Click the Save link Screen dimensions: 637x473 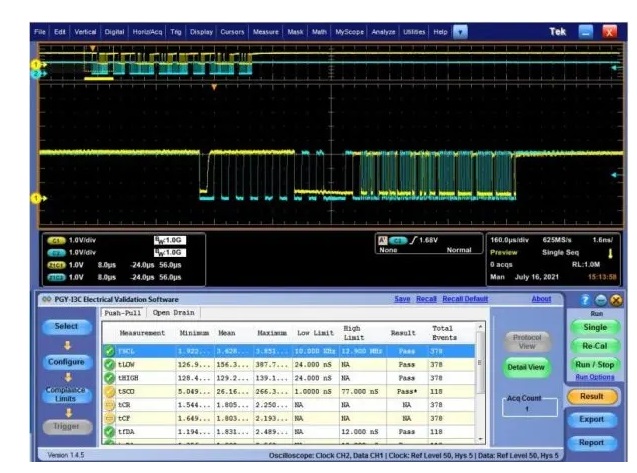click(402, 299)
